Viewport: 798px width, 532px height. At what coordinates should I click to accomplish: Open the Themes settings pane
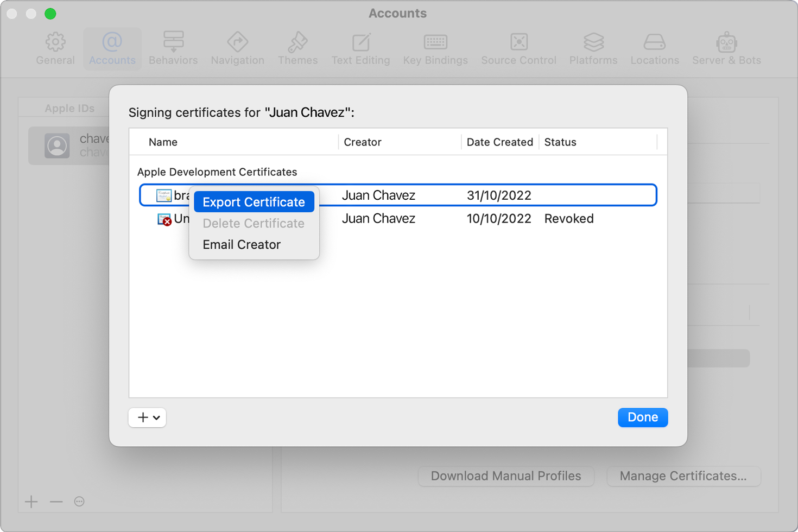[x=297, y=48]
